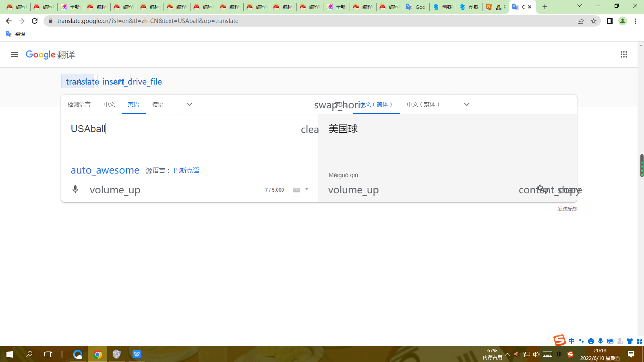
Task: Expand more target languages
Action: click(467, 104)
